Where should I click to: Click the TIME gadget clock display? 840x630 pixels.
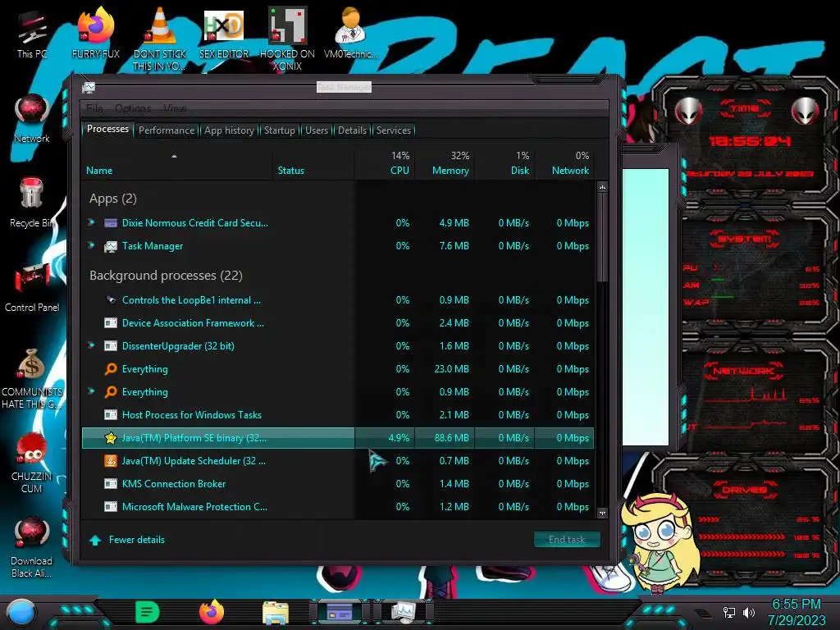tap(749, 141)
